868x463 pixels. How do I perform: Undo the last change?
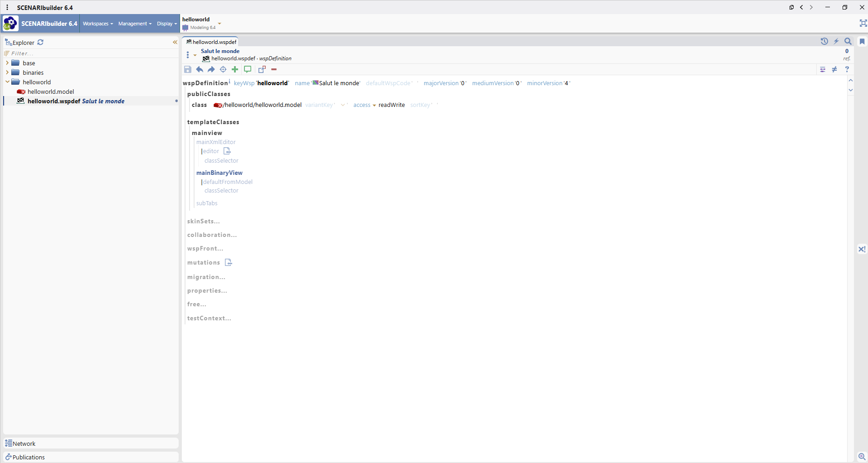200,69
